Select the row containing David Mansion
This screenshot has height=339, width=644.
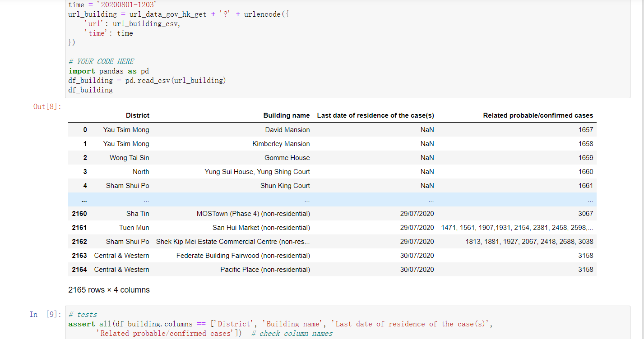(287, 129)
